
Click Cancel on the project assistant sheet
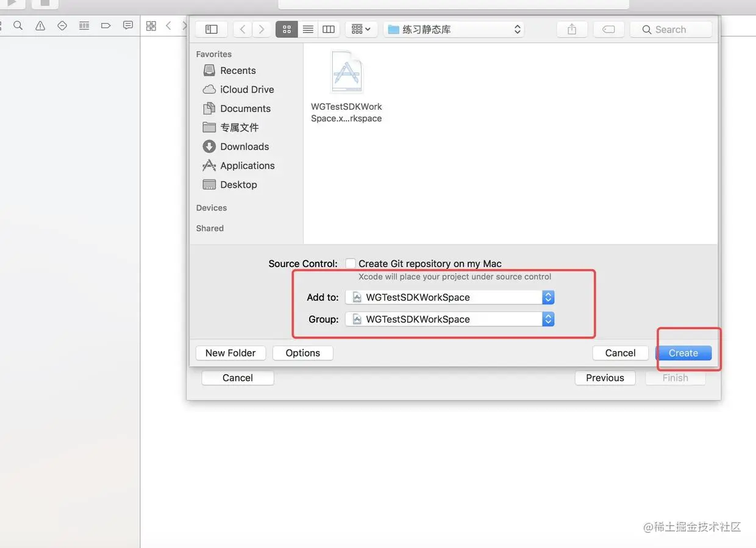238,378
